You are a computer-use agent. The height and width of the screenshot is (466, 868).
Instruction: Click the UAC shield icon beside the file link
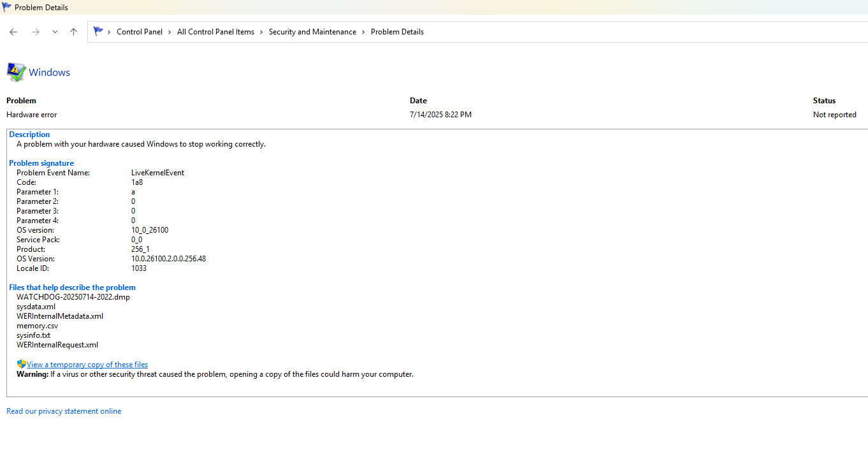21,364
